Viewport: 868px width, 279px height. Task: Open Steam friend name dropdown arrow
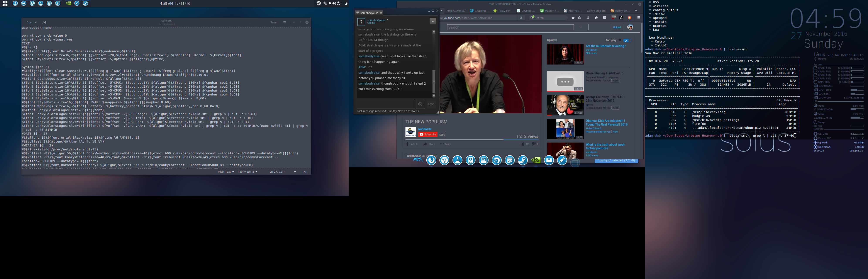pyautogui.click(x=388, y=20)
